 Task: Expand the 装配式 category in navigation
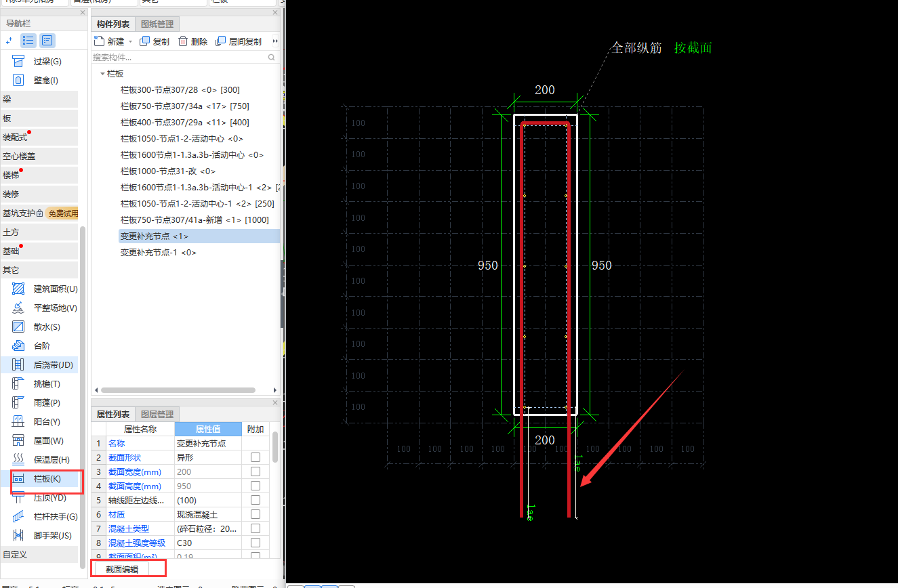click(x=39, y=138)
